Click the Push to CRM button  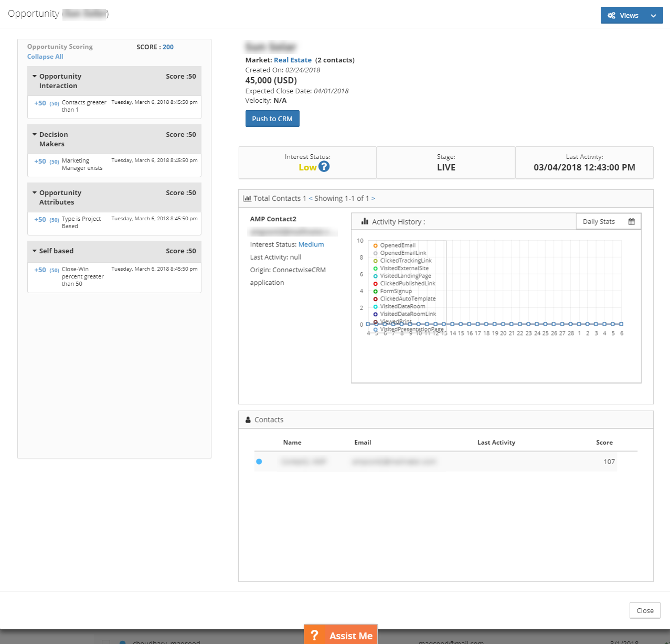coord(272,119)
